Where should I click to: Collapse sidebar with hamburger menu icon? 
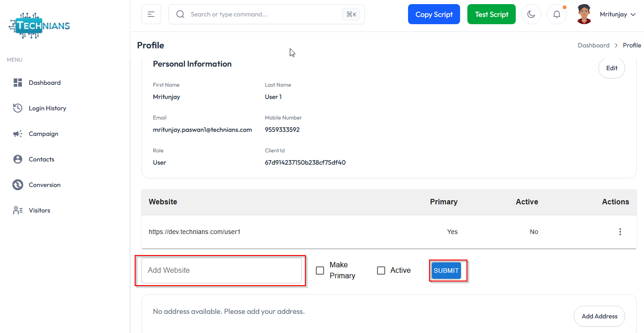click(151, 14)
